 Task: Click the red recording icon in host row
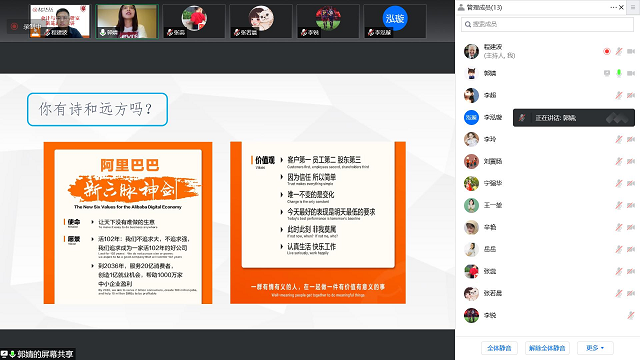pos(607,51)
